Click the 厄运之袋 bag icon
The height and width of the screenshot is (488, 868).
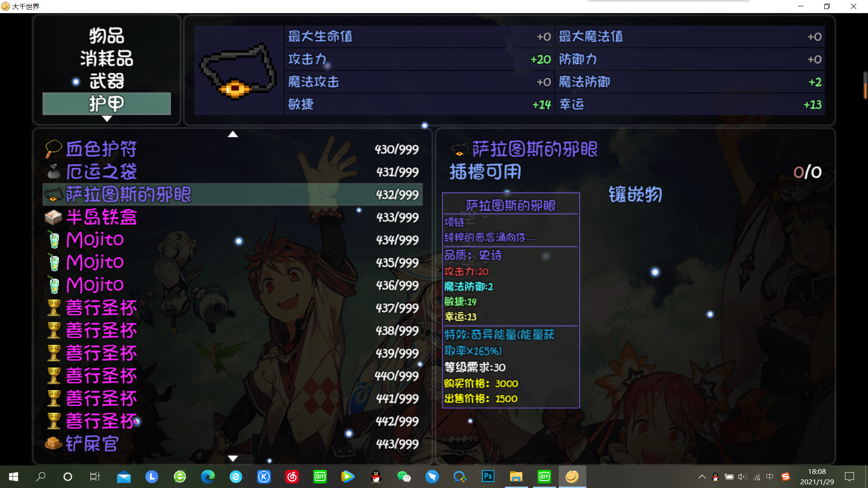[x=54, y=172]
